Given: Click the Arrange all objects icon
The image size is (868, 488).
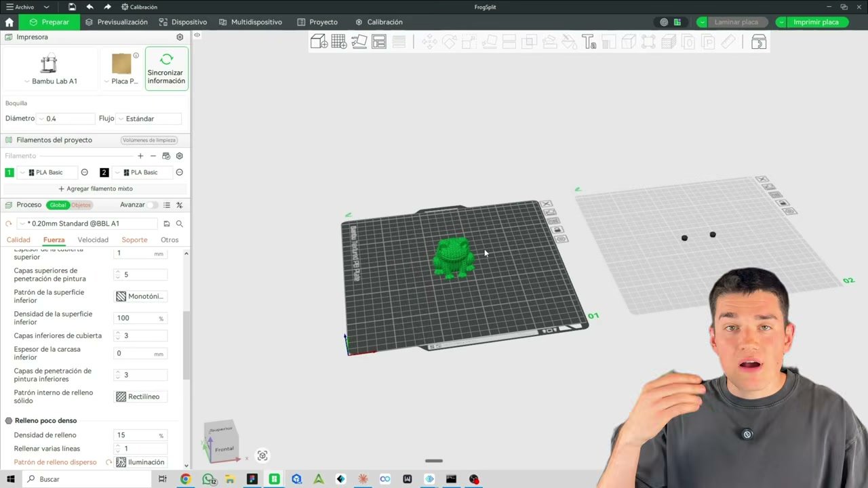Looking at the screenshot, I should pos(379,42).
